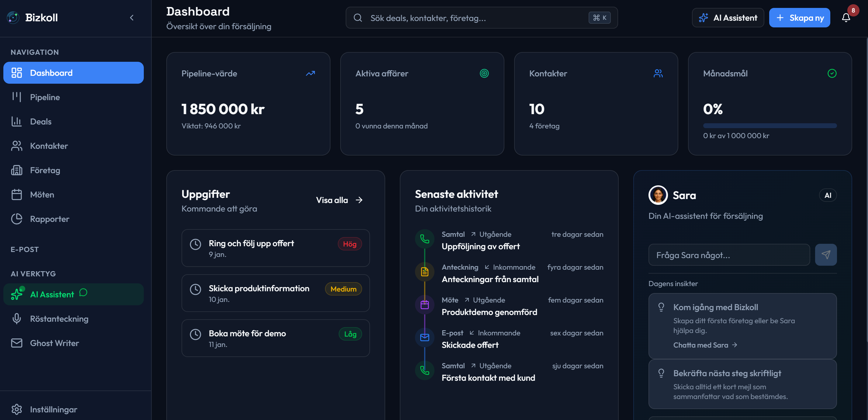The image size is (868, 420).
Task: Click the Skapa ny button
Action: [x=800, y=18]
